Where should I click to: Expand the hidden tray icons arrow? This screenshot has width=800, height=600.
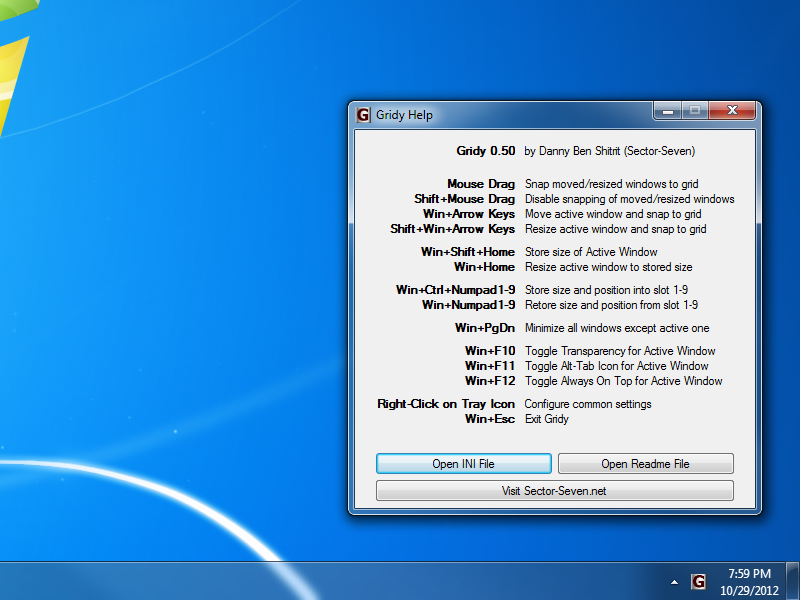pos(674,581)
